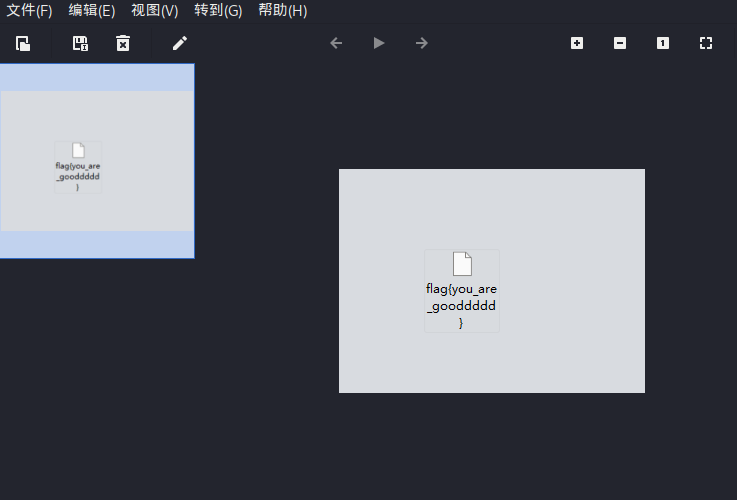Screen dimensions: 737x500
Task: Click the copy frame icon in toolbar
Action: pos(22,43)
